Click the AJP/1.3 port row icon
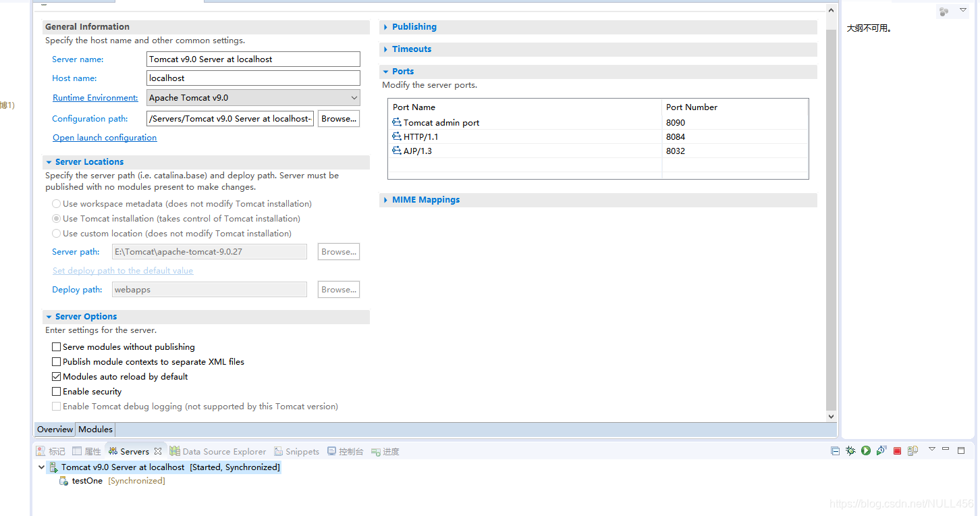The width and height of the screenshot is (980, 516). [x=397, y=151]
